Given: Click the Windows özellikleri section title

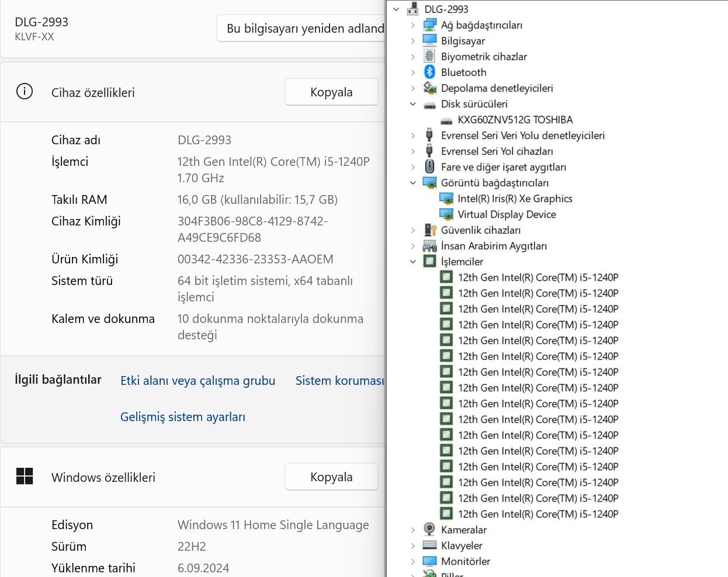Looking at the screenshot, I should (103, 477).
